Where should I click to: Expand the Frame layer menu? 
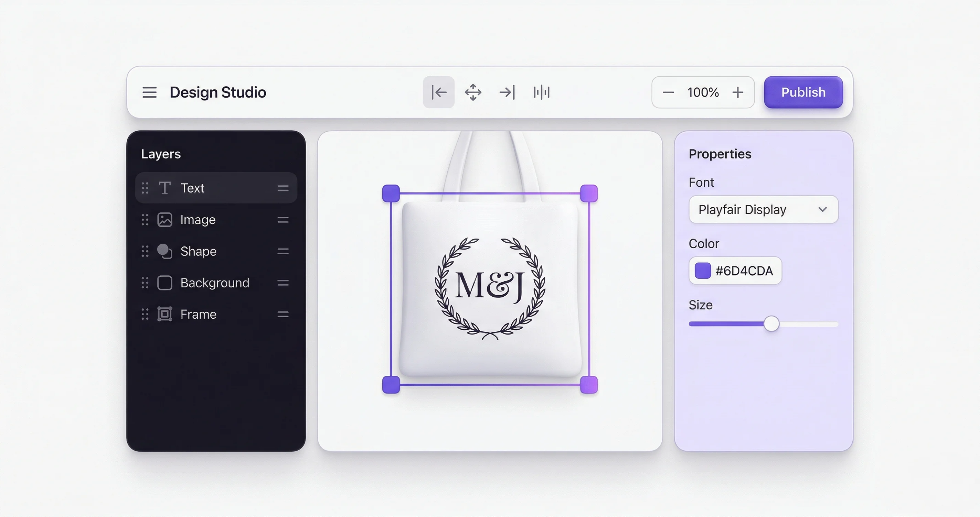[x=283, y=315]
